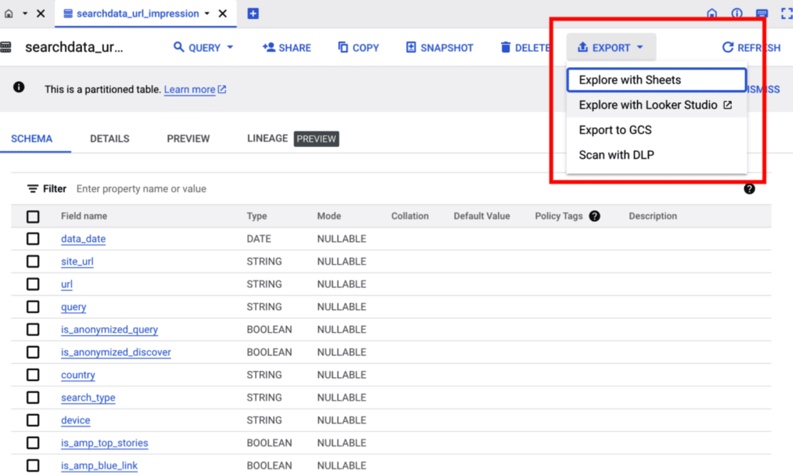Image resolution: width=793 pixels, height=475 pixels.
Task: Check the data_date row checkbox
Action: (33, 239)
